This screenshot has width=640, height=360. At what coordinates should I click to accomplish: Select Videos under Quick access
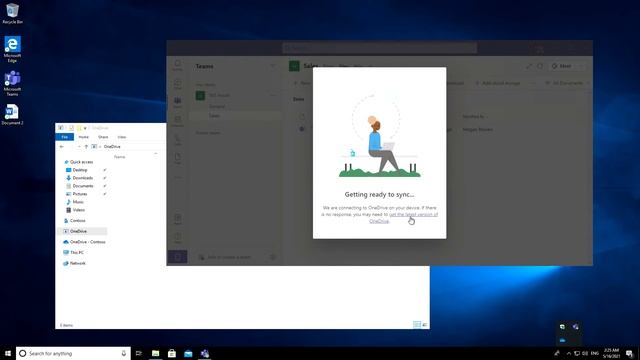[x=78, y=210]
